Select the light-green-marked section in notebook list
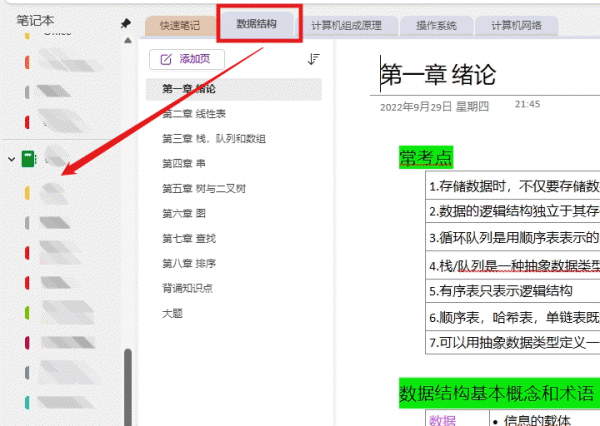Screen dimensions: 600x426 tap(59, 313)
